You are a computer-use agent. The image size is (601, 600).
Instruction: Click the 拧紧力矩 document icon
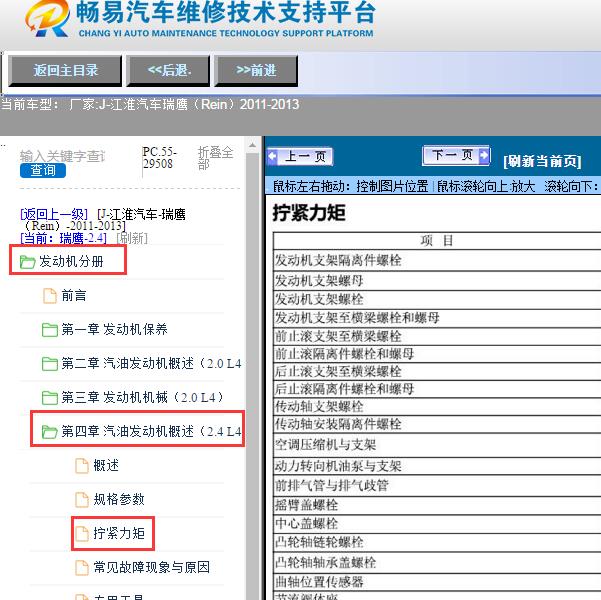pyautogui.click(x=82, y=534)
